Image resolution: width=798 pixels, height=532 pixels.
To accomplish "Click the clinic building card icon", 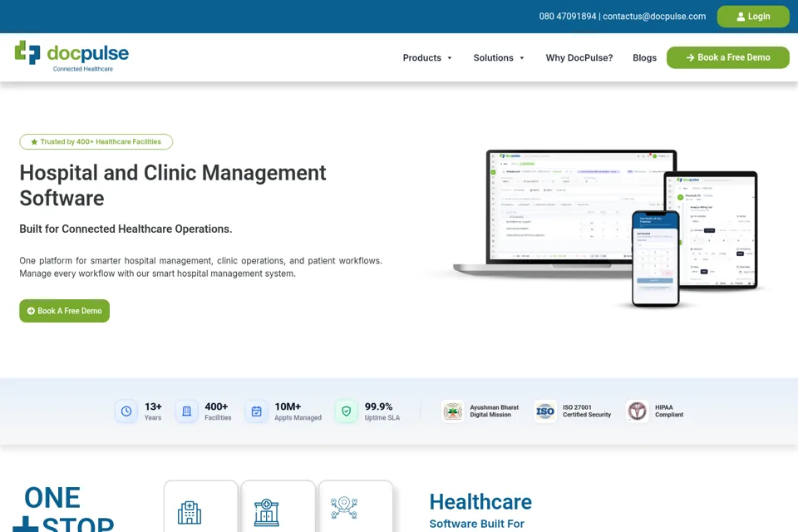I will click(x=266, y=512).
